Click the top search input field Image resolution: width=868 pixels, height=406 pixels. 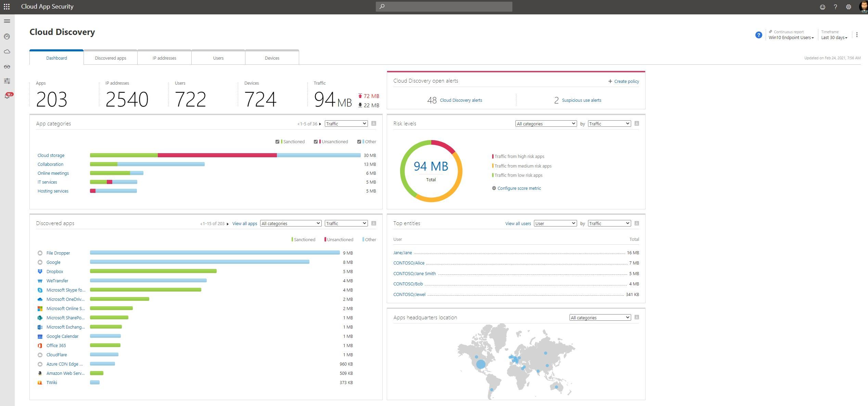pos(444,7)
